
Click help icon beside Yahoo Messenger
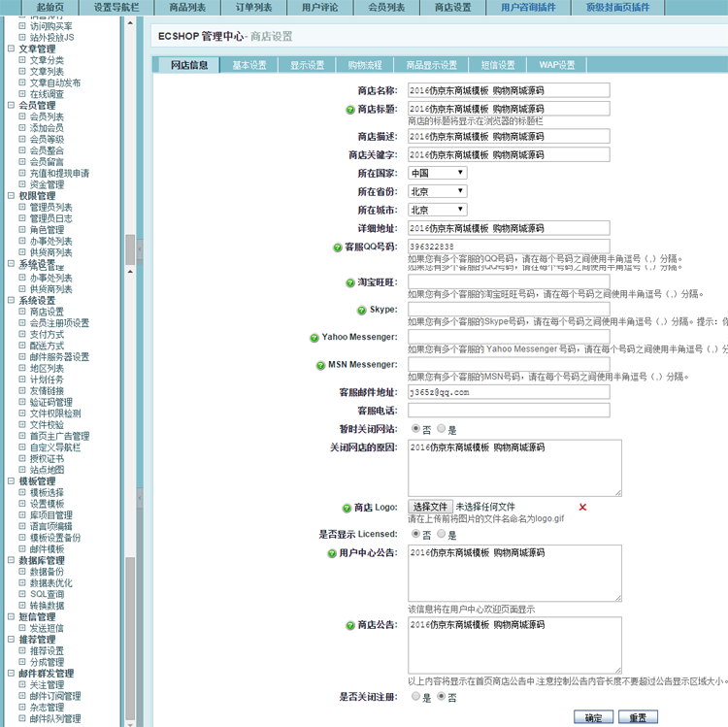314,338
